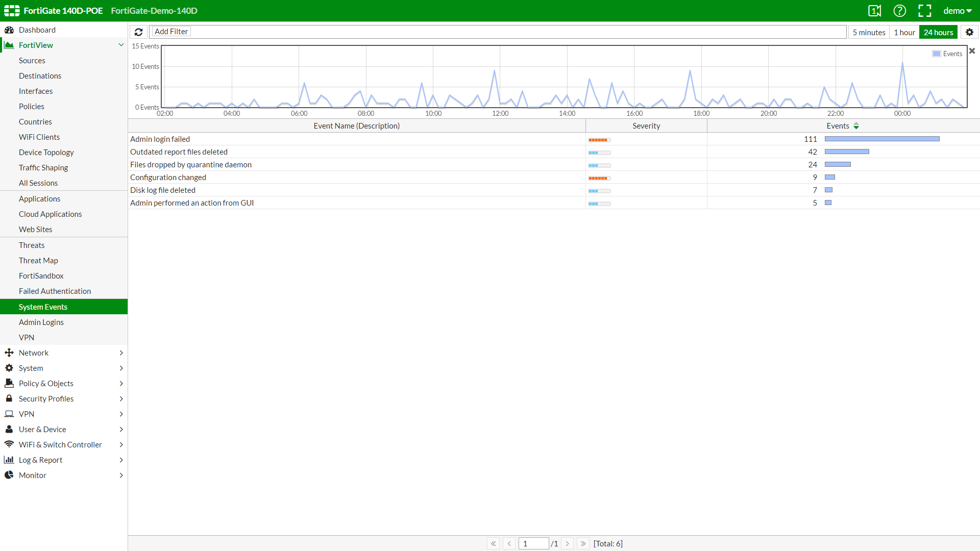Open the Admin Logins page
This screenshot has height=551, width=980.
tap(41, 322)
